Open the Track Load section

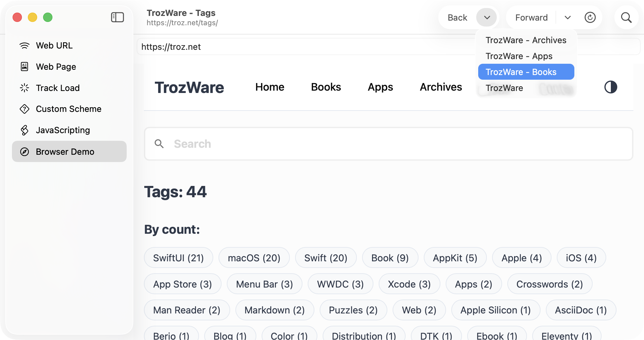[x=25, y=88]
